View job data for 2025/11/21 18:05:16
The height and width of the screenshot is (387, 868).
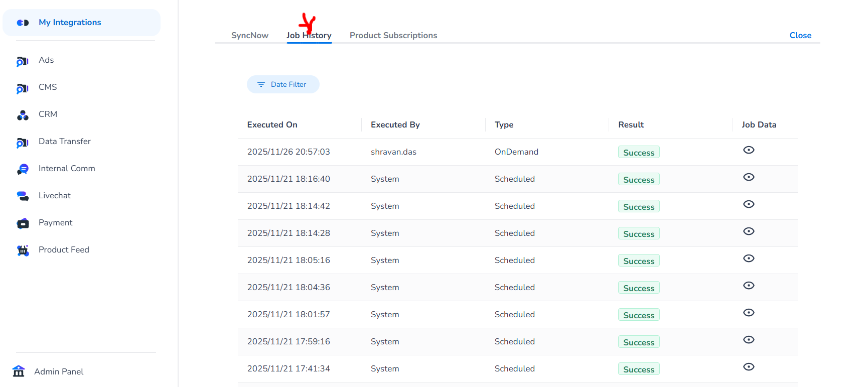(749, 259)
